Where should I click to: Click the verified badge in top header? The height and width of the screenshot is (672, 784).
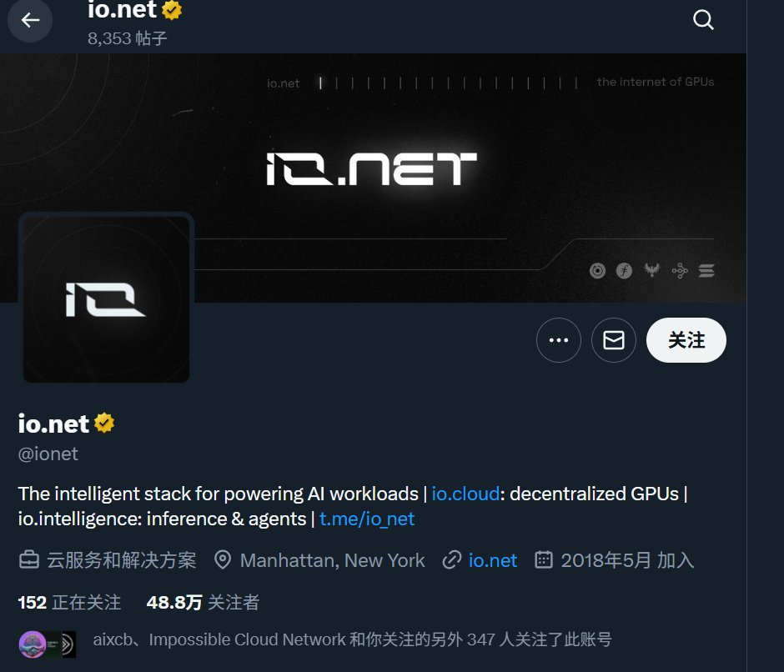coord(172,10)
